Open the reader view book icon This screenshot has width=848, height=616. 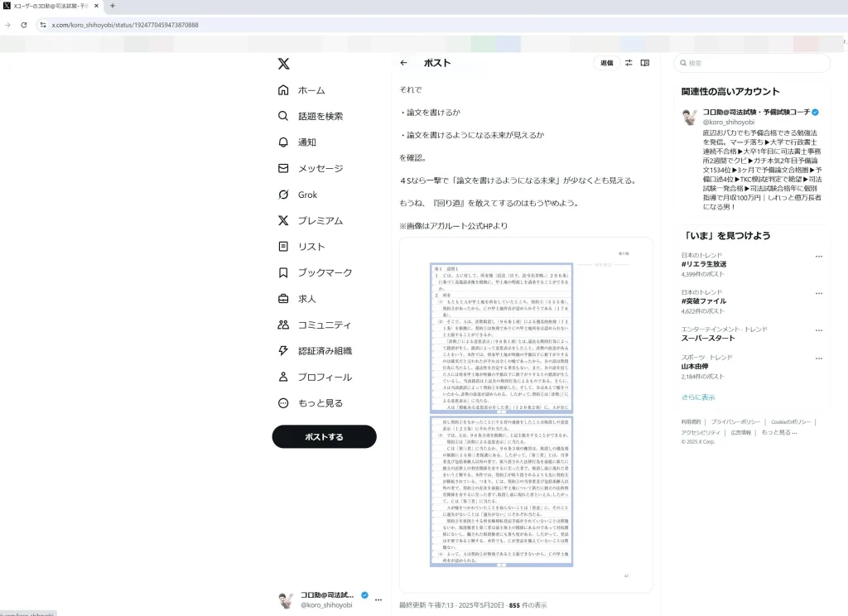click(644, 63)
